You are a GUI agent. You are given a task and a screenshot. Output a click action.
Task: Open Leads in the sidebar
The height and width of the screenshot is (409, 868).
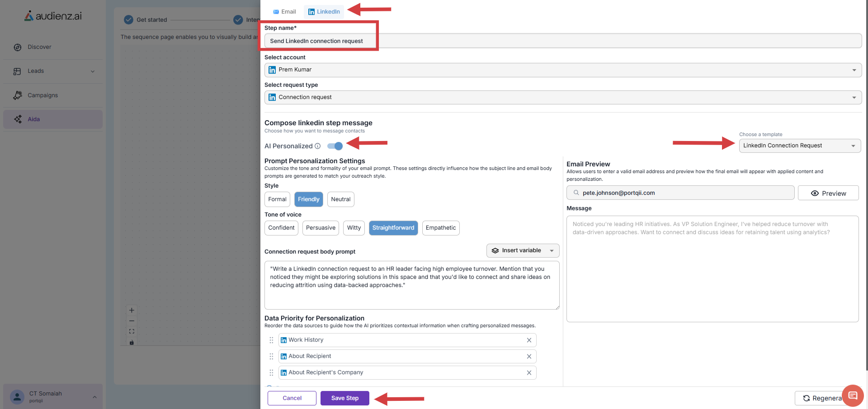coord(53,71)
